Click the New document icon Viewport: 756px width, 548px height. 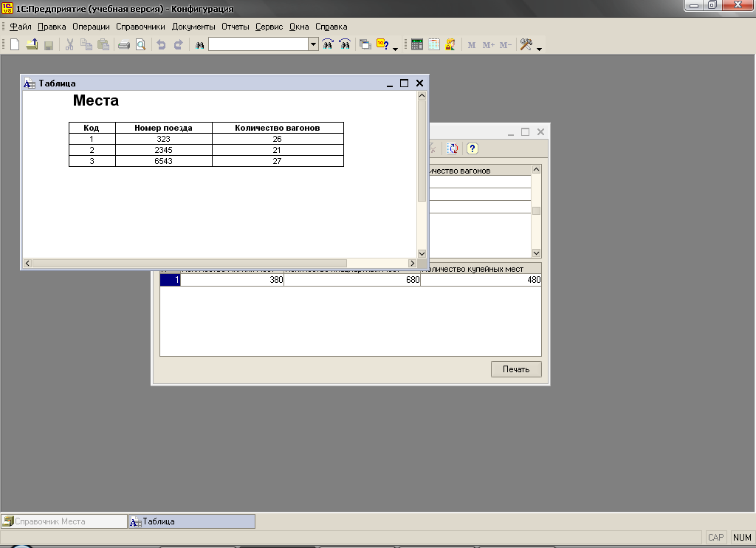click(14, 45)
